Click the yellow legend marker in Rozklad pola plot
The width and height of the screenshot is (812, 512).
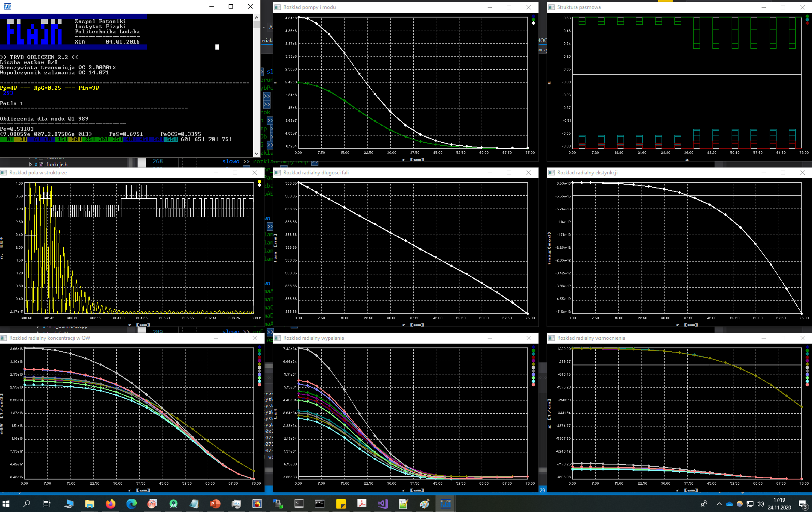pos(259,182)
